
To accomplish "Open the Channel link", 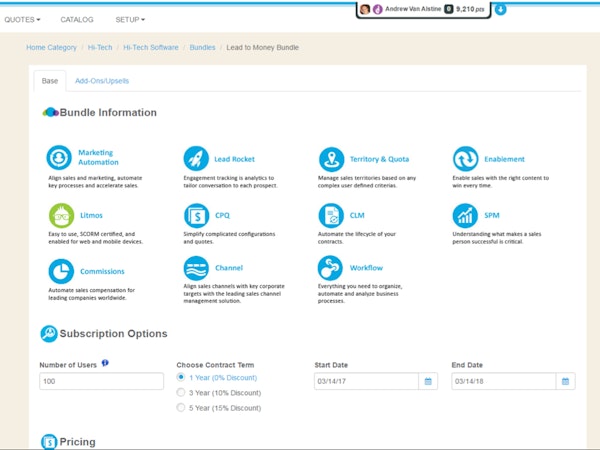I will coord(229,268).
